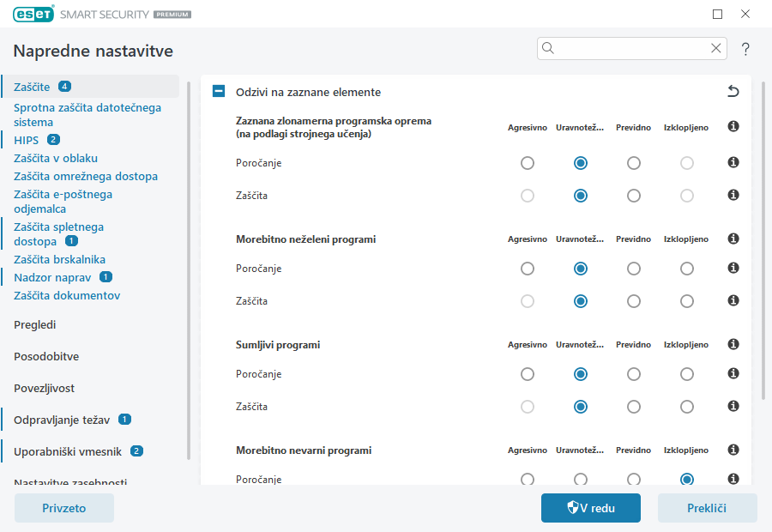The width and height of the screenshot is (772, 532).
Task: Set malware Poročanje to Agresivno
Action: coord(528,163)
